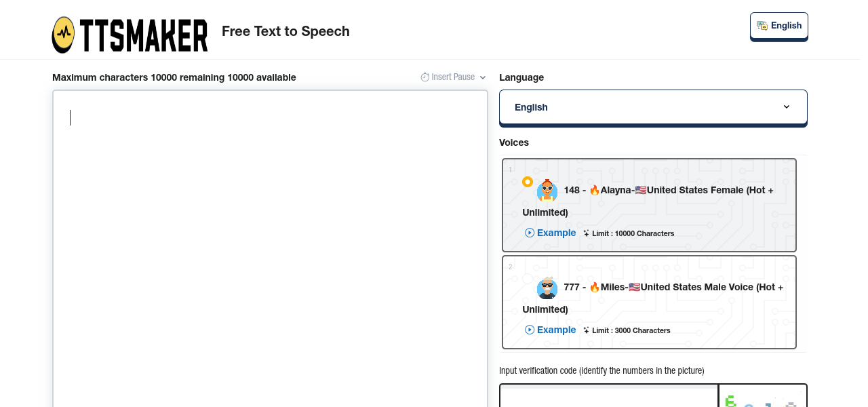Click Miles's sunglasses avatar icon
This screenshot has width=868, height=407.
547,288
